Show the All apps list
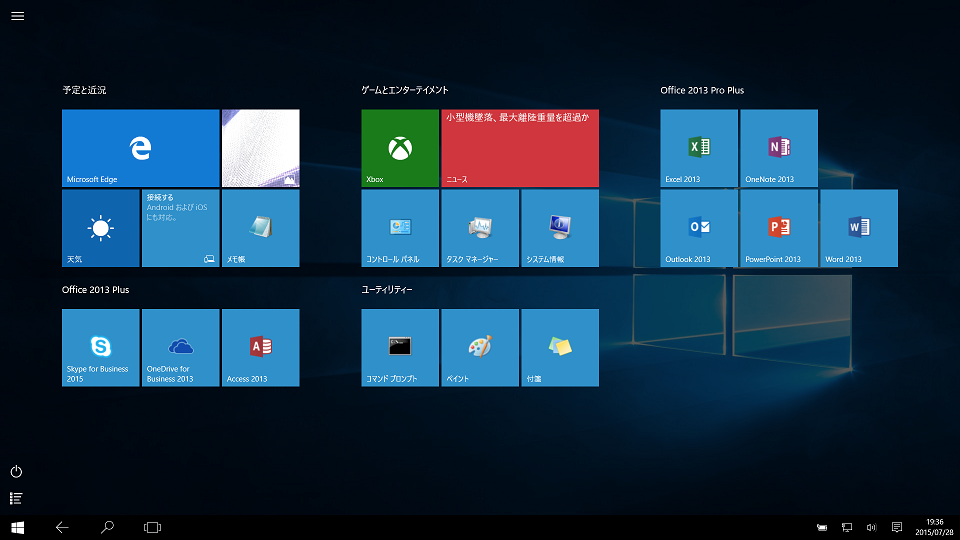This screenshot has width=960, height=540. click(17, 498)
